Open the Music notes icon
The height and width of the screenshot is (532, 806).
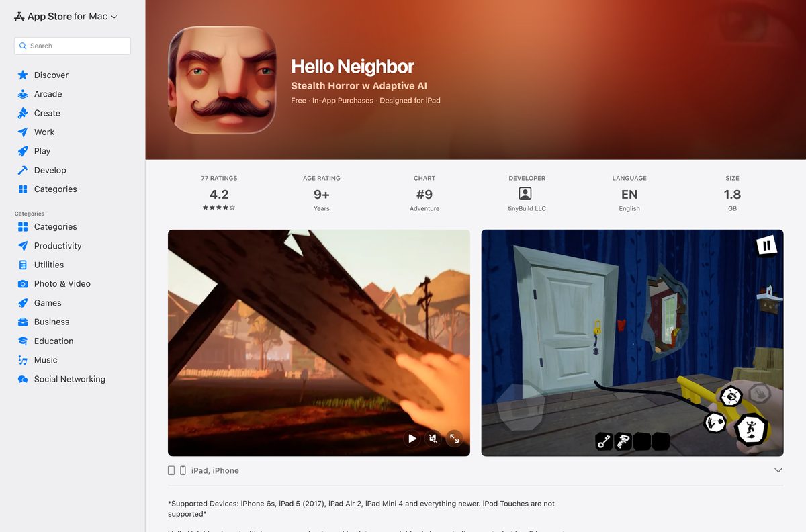coord(23,360)
